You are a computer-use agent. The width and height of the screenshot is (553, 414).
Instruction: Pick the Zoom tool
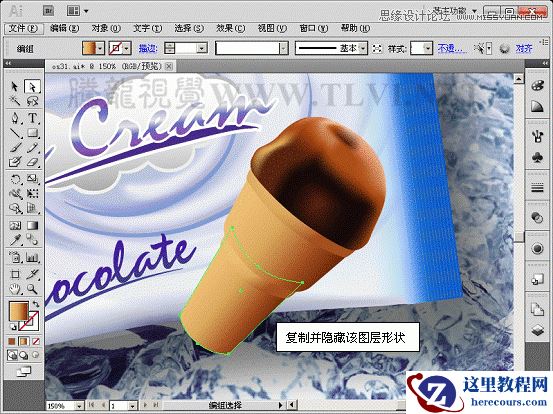click(32, 289)
